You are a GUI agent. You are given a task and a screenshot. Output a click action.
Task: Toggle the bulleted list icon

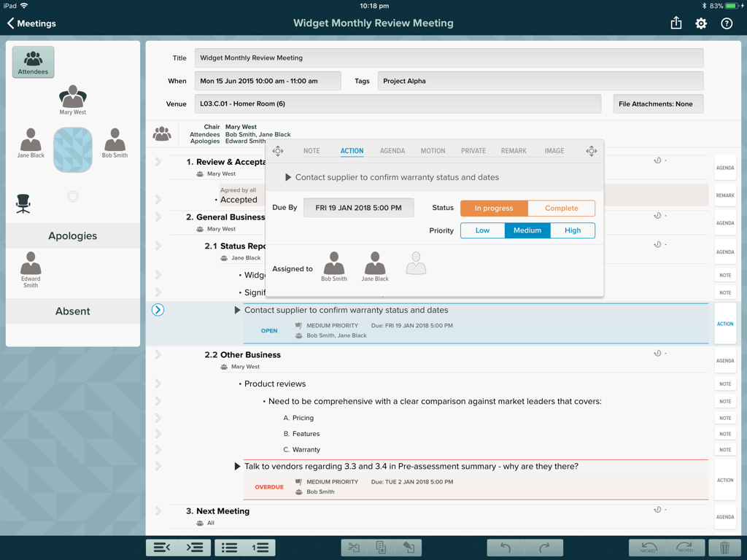pyautogui.click(x=231, y=548)
